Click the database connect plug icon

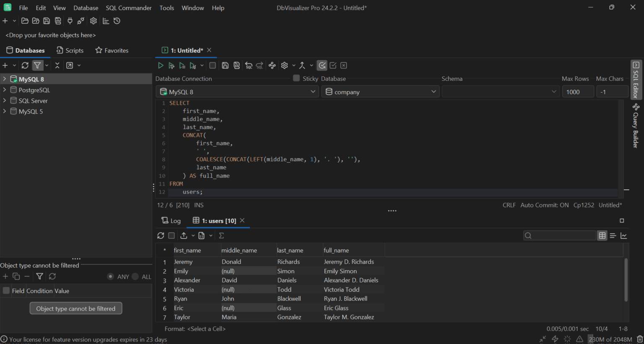[70, 21]
